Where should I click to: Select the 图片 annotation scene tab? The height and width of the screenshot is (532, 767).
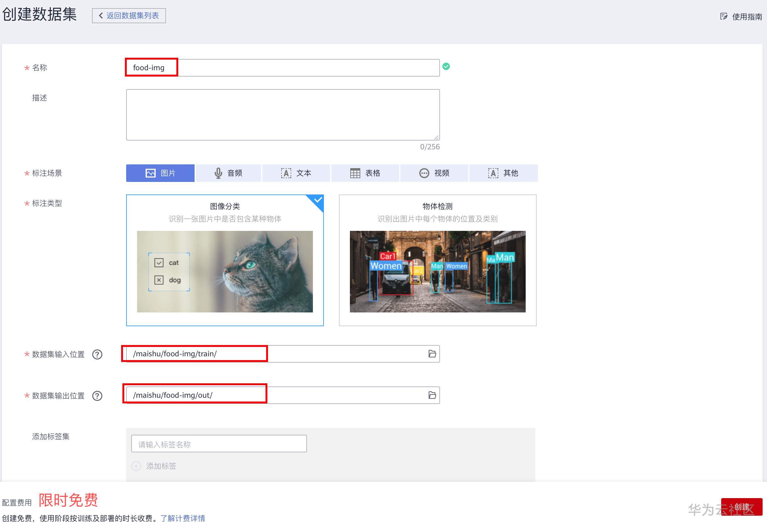click(x=160, y=173)
